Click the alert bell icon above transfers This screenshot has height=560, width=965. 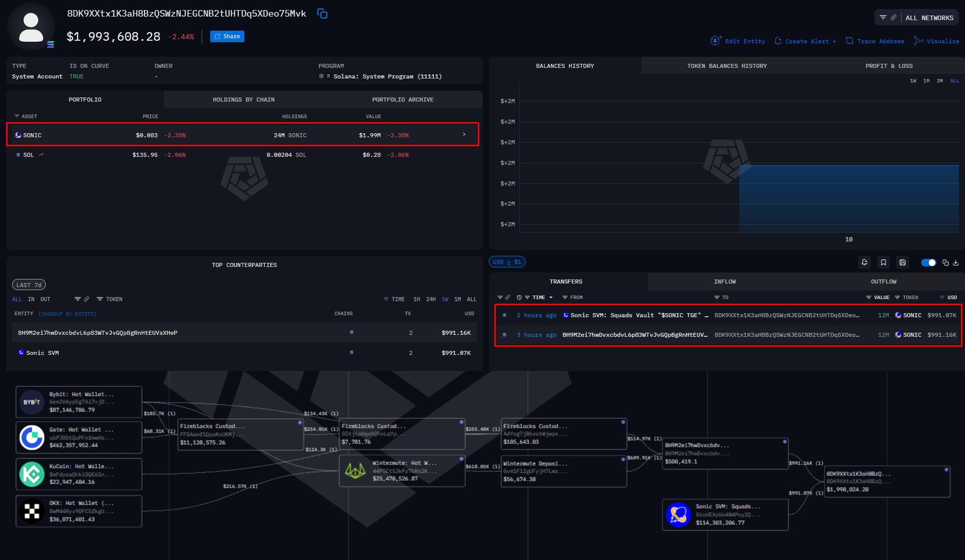[x=864, y=262]
